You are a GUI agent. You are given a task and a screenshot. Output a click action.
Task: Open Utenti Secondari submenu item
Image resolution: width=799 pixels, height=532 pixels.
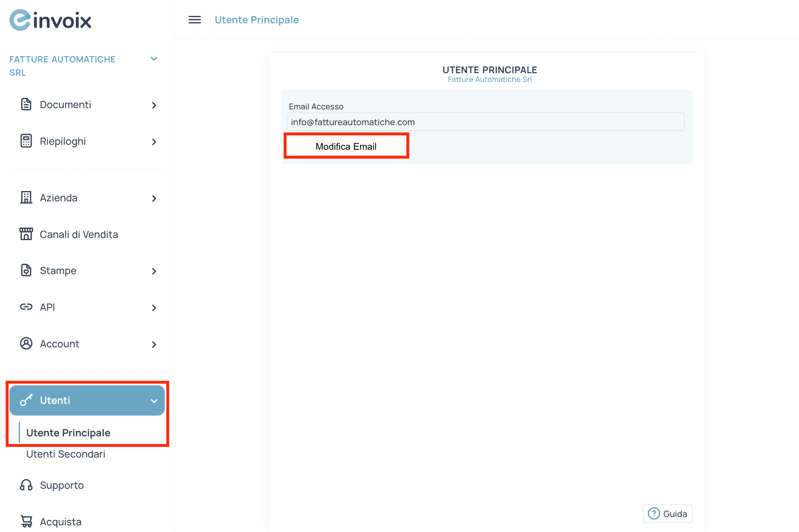pyautogui.click(x=66, y=454)
